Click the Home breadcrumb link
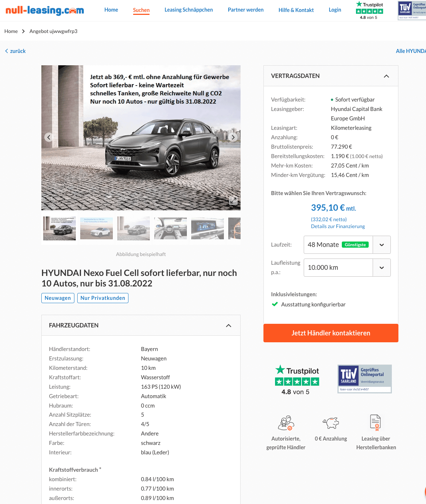Viewport: 426px width, 504px height. click(11, 31)
